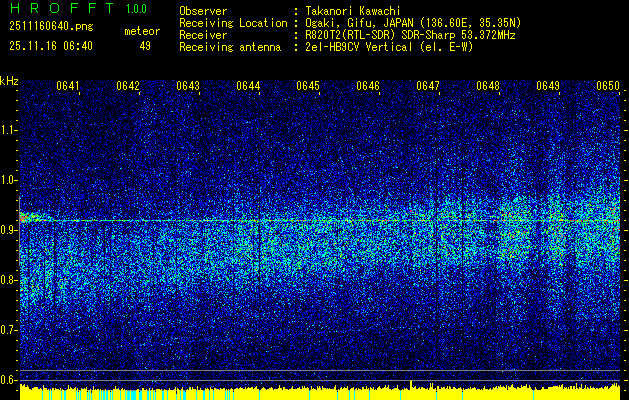Click the bright signal burst at spectrogram start

(x=34, y=218)
